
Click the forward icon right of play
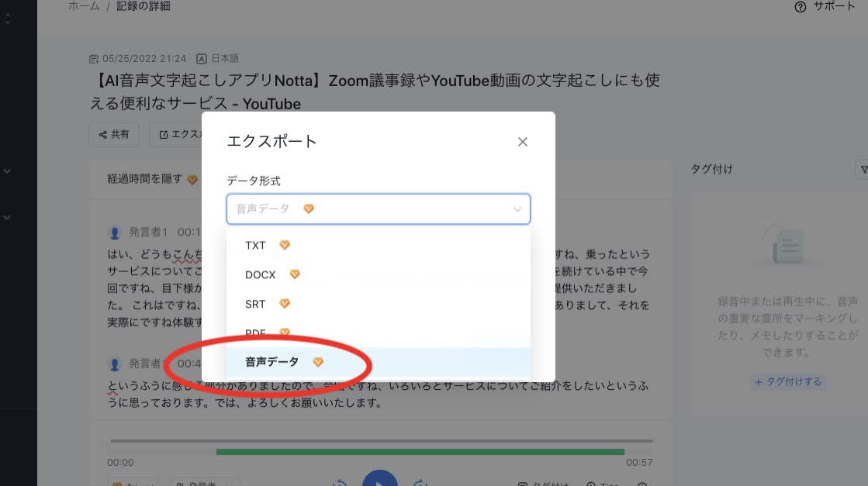click(420, 483)
